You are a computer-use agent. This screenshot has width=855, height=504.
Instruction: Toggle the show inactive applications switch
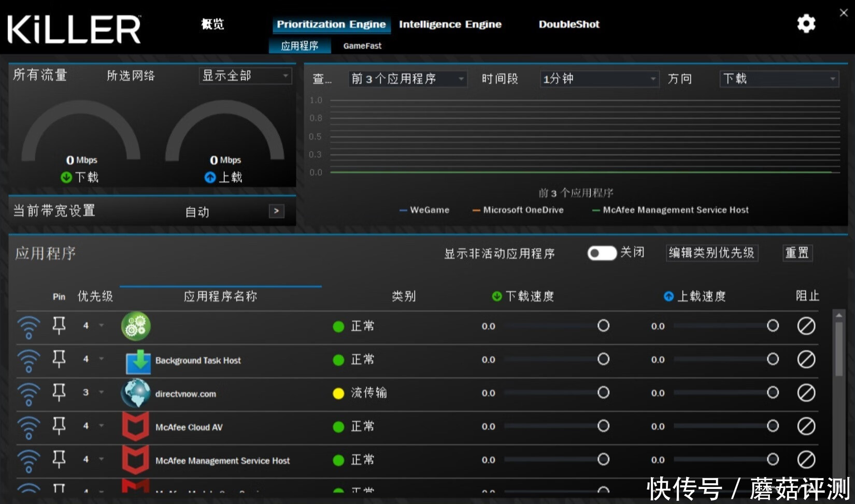coord(602,253)
